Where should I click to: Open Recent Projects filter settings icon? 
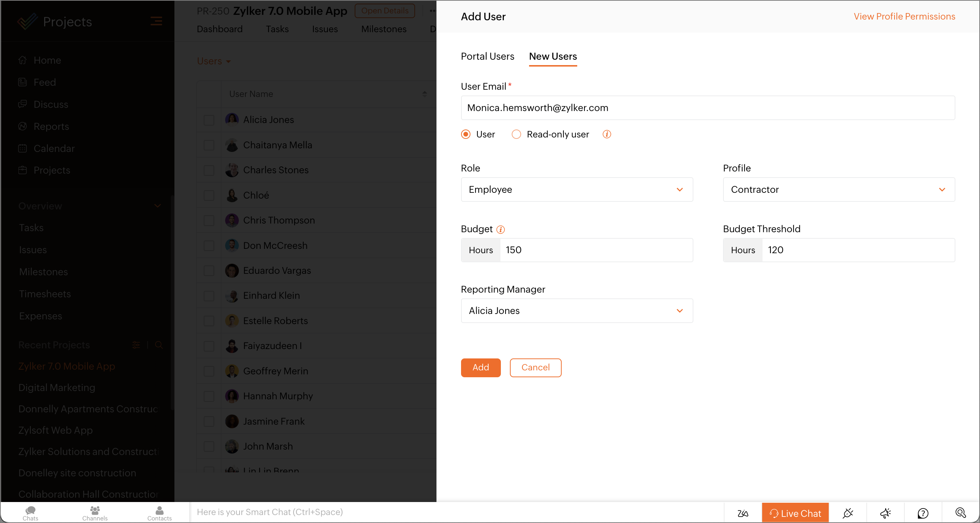click(x=136, y=345)
